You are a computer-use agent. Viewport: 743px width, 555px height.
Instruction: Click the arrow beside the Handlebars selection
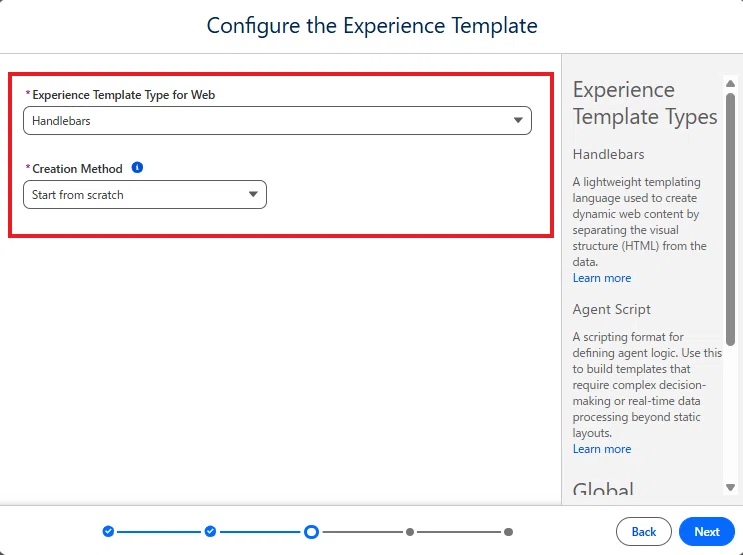tap(518, 120)
